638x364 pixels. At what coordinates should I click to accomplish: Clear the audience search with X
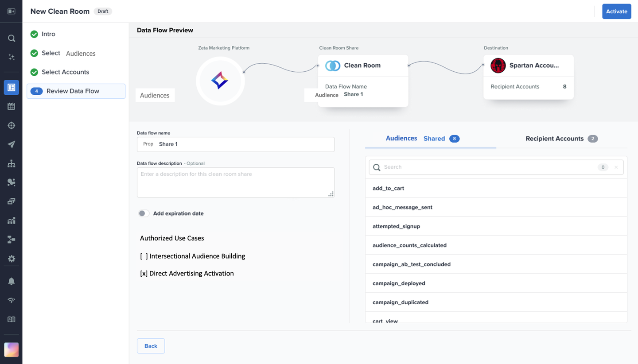tap(616, 167)
